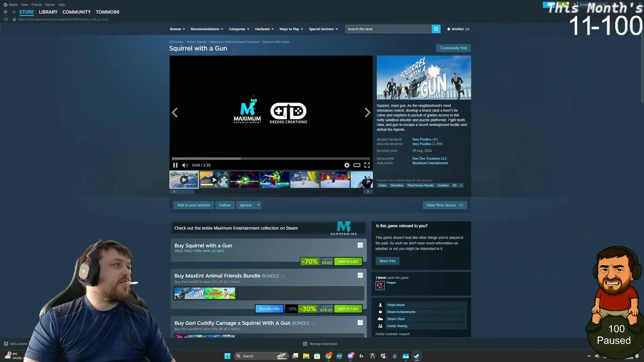Image resolution: width=644 pixels, height=362 pixels.
Task: Open the COMMUNITY tab
Action: pyautogui.click(x=76, y=12)
